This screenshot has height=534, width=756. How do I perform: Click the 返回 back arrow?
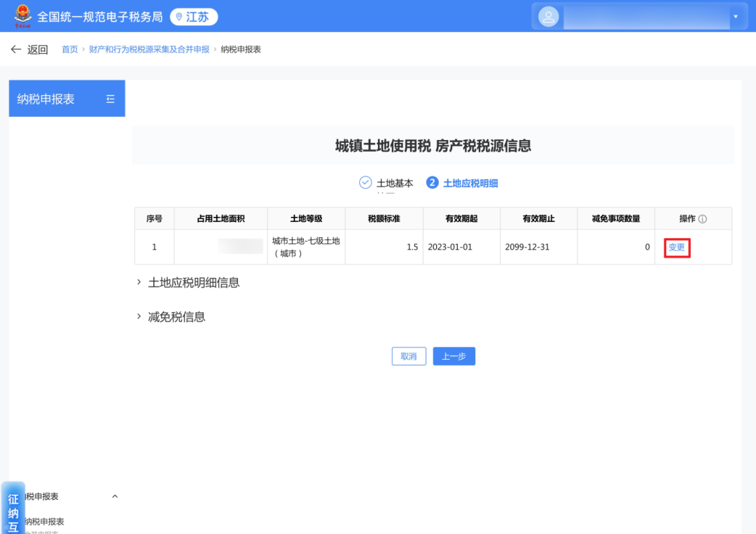click(x=16, y=49)
